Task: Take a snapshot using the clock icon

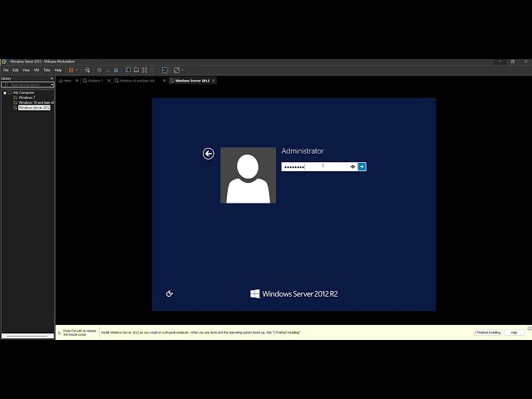Action: point(99,70)
